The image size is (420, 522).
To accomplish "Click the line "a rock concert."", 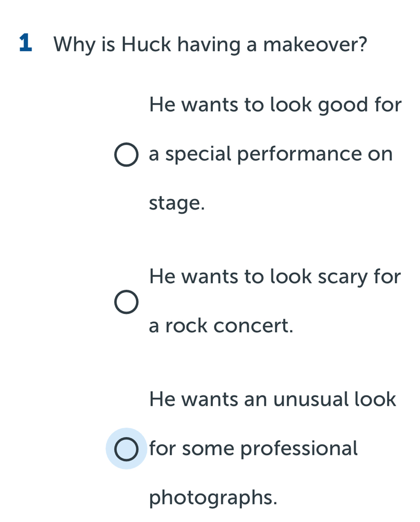I will click(x=221, y=325).
